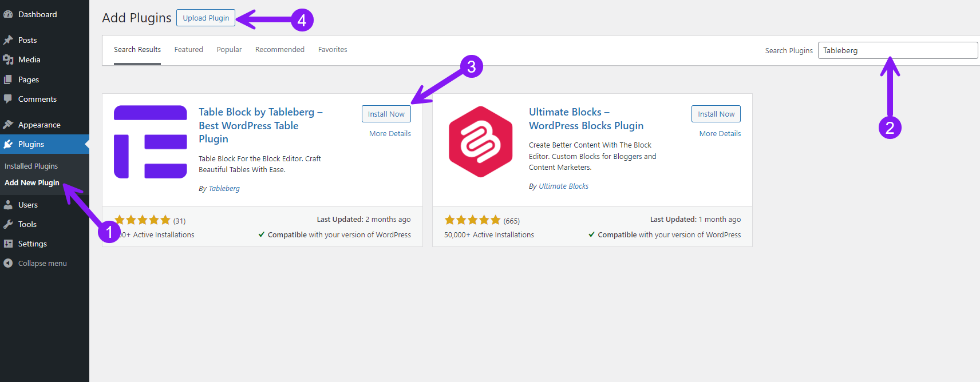Open the Tableberg plugin logo thumbnail
980x382 pixels.
click(x=151, y=142)
